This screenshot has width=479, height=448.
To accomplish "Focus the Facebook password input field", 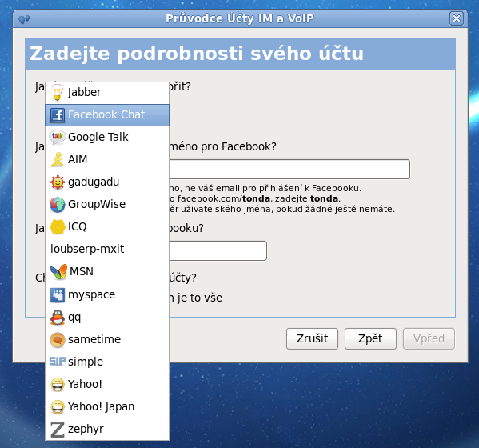I will point(218,251).
